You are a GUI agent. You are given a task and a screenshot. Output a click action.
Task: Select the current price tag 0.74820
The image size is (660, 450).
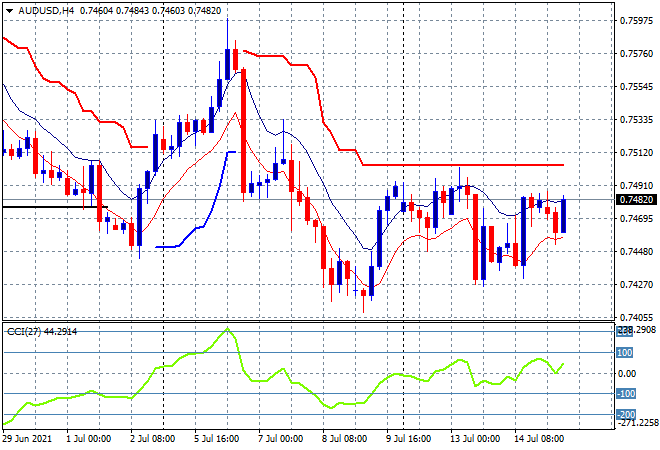(635, 199)
